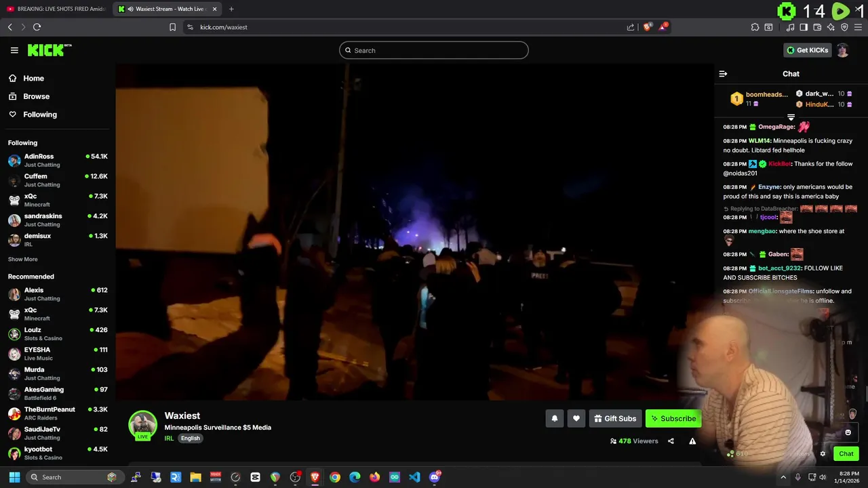Show hidden system tray icons
The height and width of the screenshot is (488, 868).
783,477
